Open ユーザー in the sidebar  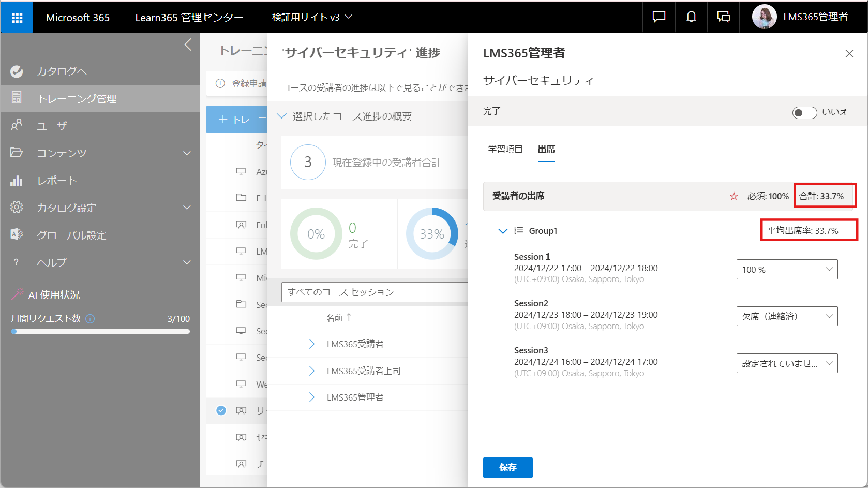click(x=100, y=126)
